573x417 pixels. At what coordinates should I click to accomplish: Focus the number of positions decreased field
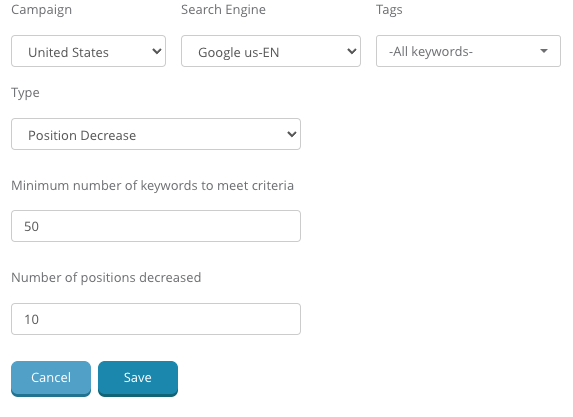tap(156, 319)
